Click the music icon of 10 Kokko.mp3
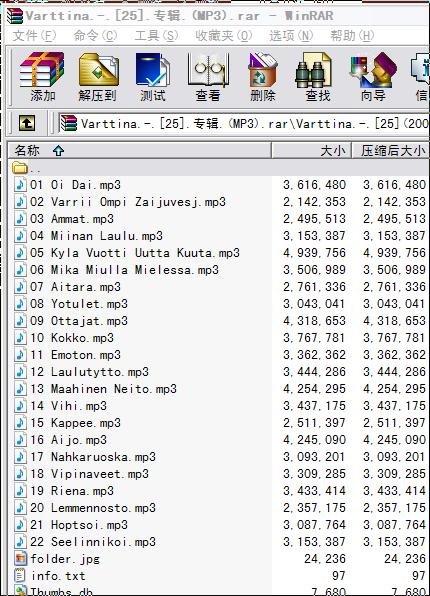This screenshot has width=430, height=596. point(20,338)
